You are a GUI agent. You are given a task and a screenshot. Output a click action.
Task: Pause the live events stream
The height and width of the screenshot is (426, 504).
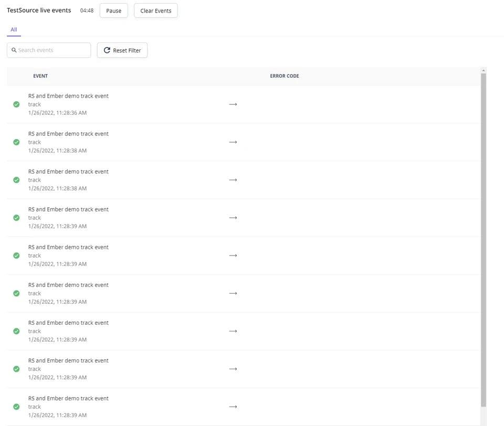(x=113, y=10)
